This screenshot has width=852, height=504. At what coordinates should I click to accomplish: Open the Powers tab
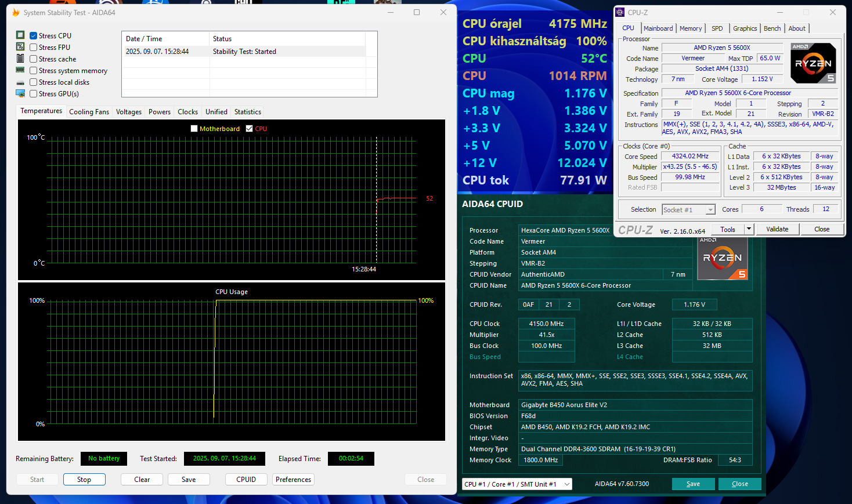(x=160, y=112)
